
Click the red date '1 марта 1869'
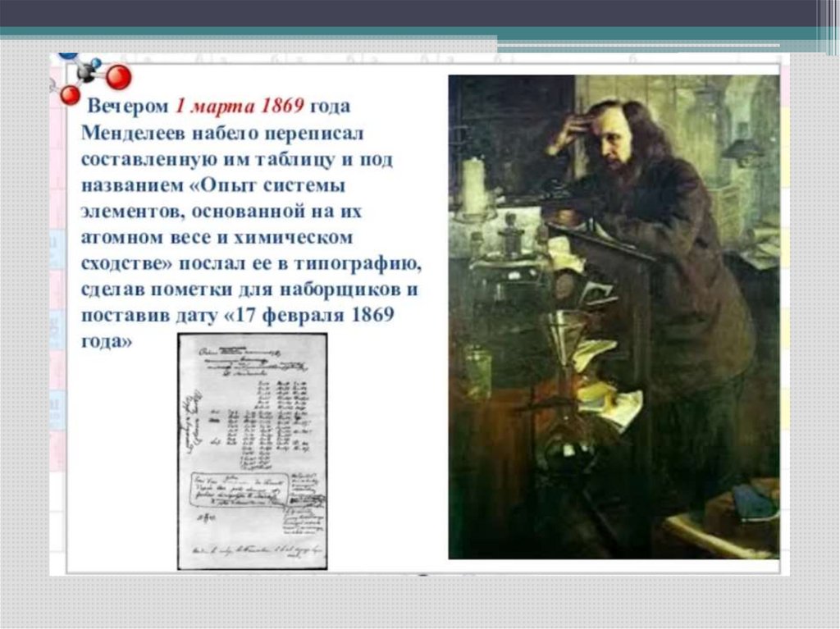(x=240, y=106)
